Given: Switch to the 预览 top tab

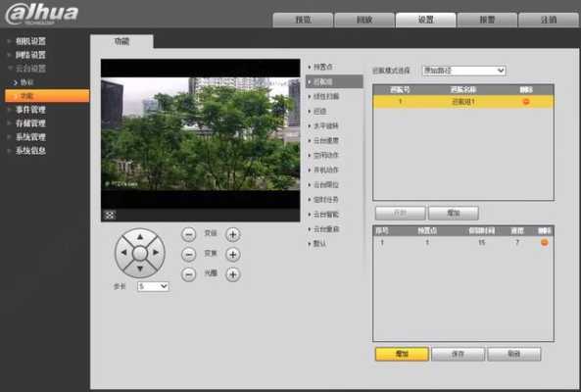Looking at the screenshot, I should (303, 20).
